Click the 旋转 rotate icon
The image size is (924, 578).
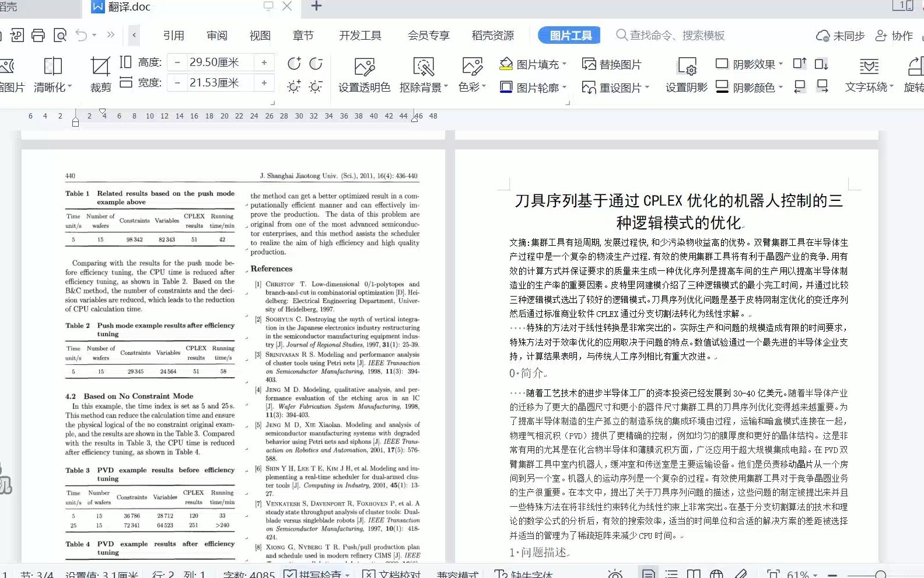[x=914, y=75]
